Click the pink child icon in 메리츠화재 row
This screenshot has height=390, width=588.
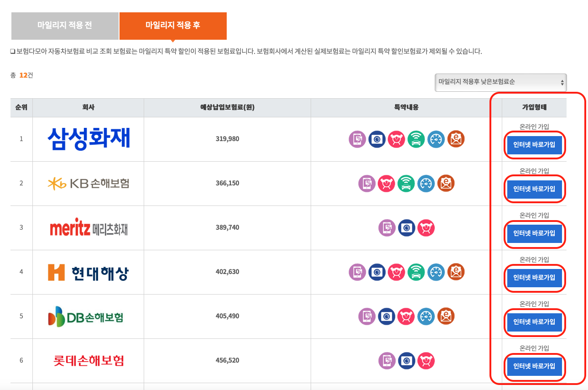click(x=426, y=228)
